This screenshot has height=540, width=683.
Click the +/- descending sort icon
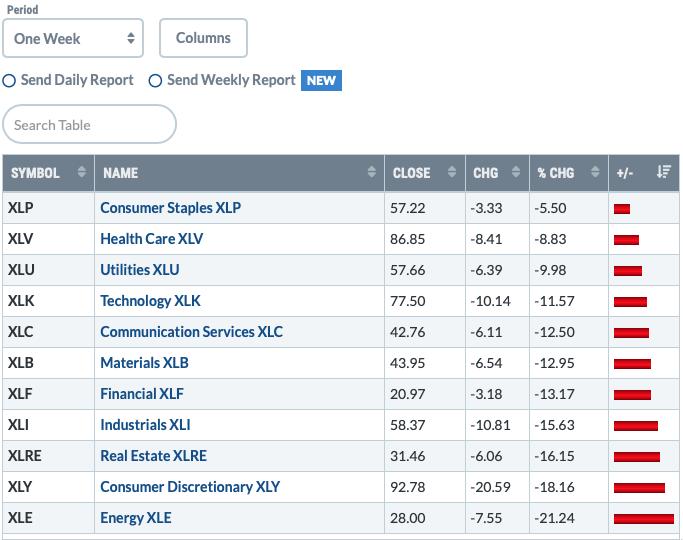tap(663, 172)
